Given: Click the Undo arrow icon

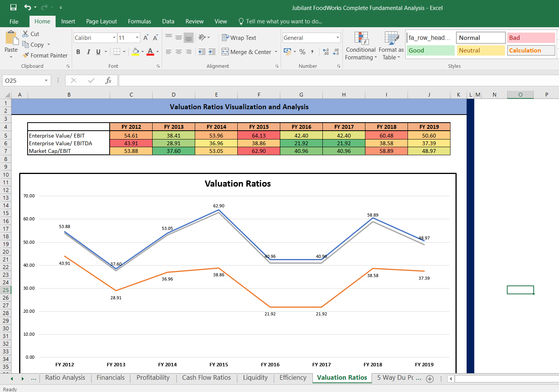Looking at the screenshot, I should (x=28, y=7).
